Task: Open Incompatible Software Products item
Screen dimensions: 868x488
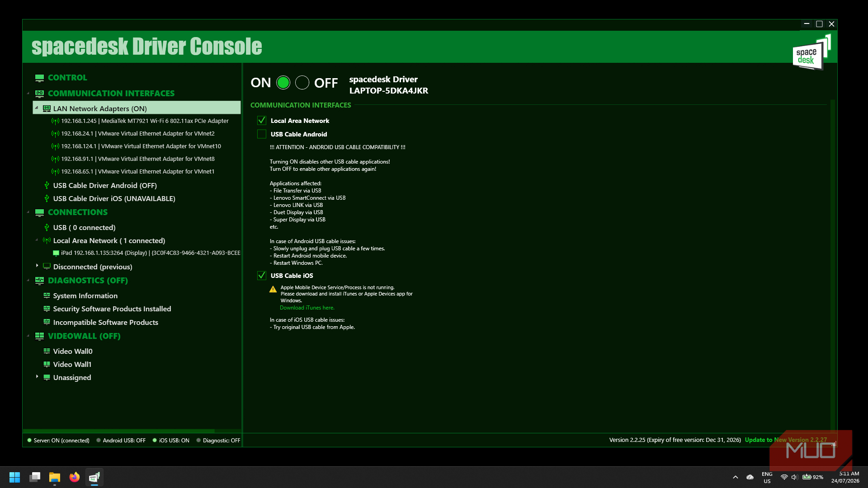Action: click(x=105, y=322)
